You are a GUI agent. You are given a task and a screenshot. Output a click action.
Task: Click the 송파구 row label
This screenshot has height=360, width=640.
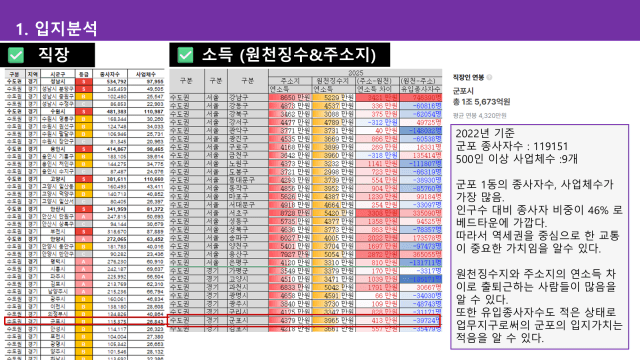click(248, 238)
